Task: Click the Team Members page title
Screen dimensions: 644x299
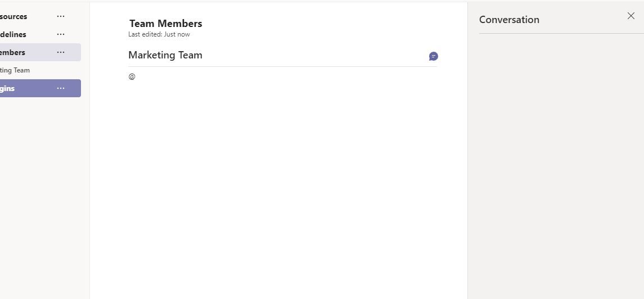Action: point(165,24)
